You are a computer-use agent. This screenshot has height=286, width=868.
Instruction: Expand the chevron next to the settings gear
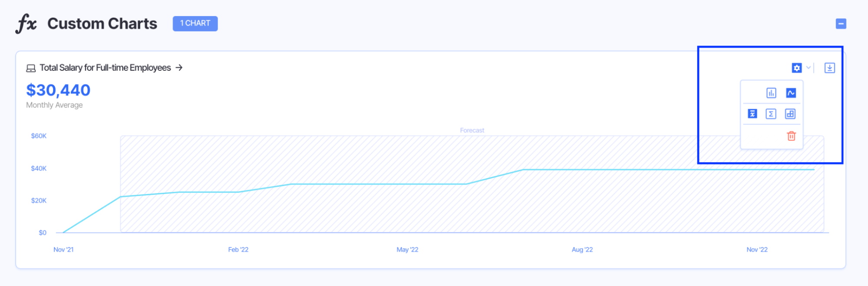coord(808,68)
